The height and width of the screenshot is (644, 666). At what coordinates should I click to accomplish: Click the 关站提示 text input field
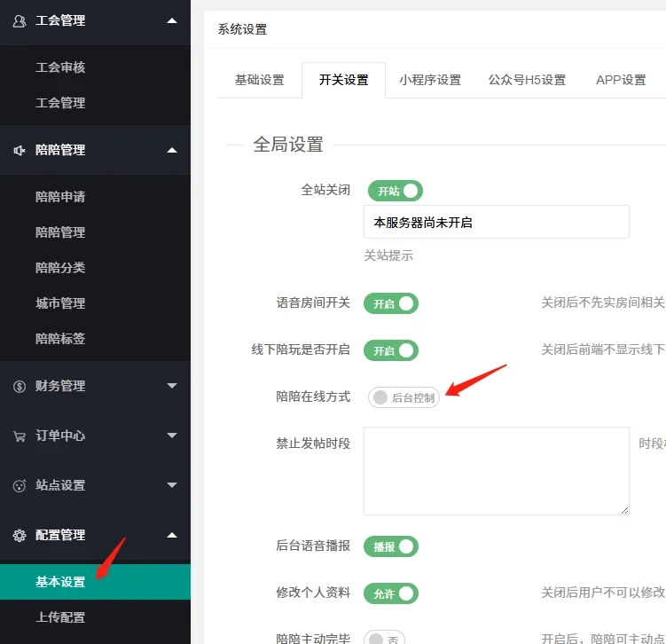(x=496, y=223)
